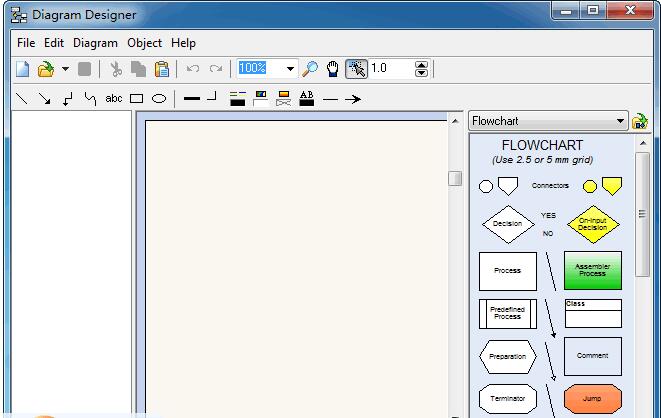Open the recent files dropdown arrow
Image resolution: width=661 pixels, height=418 pixels.
(65, 69)
